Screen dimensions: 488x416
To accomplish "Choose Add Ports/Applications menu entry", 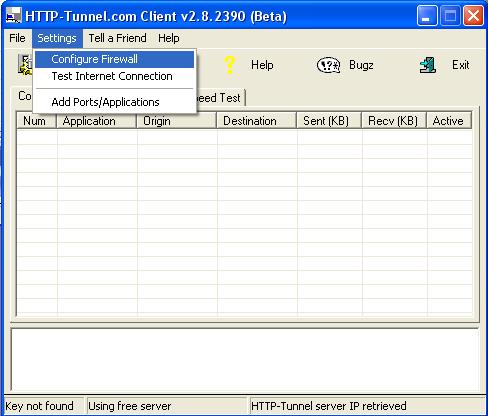I will click(114, 102).
